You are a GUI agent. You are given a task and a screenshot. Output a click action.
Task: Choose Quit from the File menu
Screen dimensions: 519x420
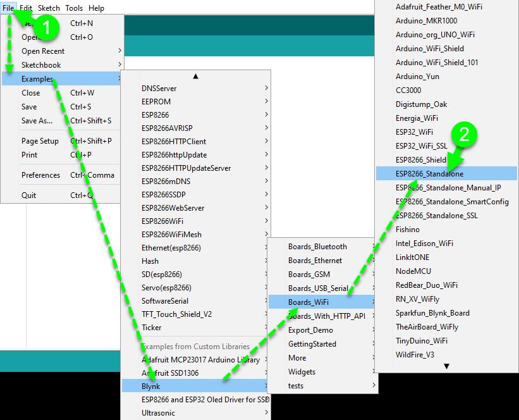(61, 195)
